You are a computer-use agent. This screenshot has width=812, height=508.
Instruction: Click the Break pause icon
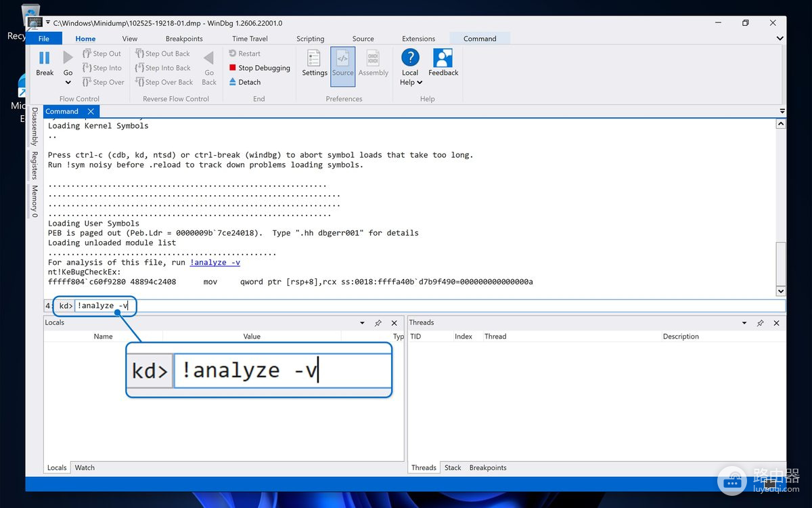(45, 58)
